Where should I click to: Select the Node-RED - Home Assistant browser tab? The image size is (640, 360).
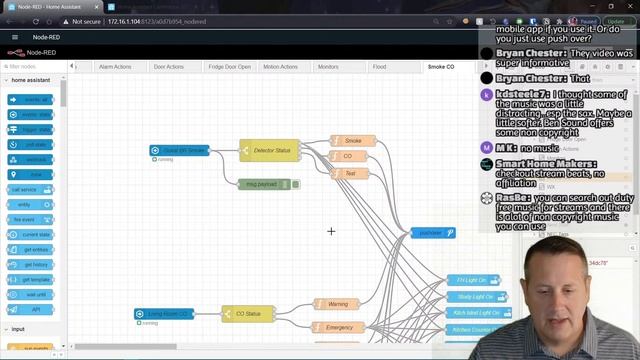click(53, 7)
